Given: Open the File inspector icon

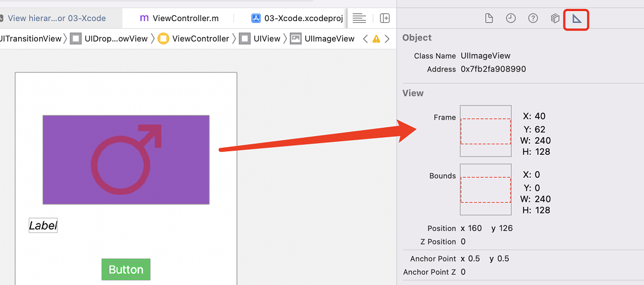Looking at the screenshot, I should coord(489,19).
